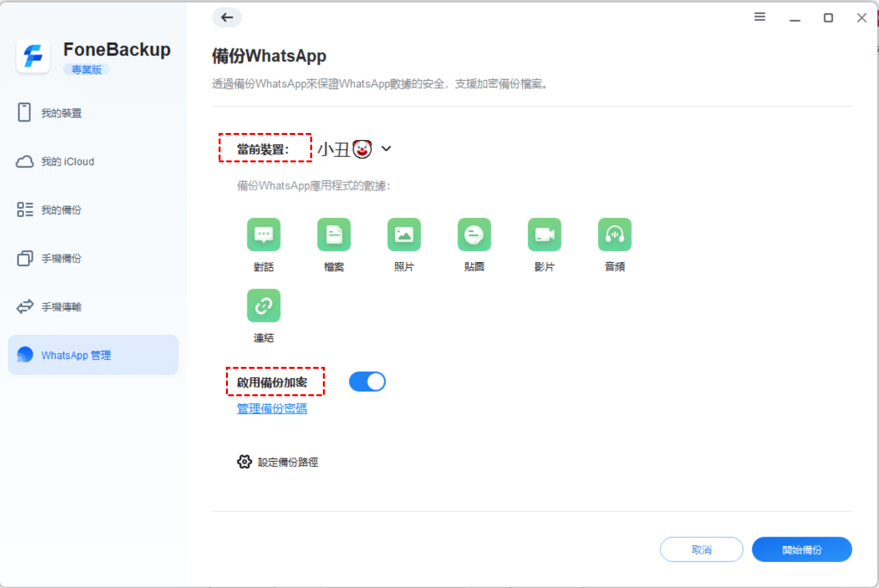Click the 手機備份 copy icon
879x588 pixels.
[x=25, y=259]
